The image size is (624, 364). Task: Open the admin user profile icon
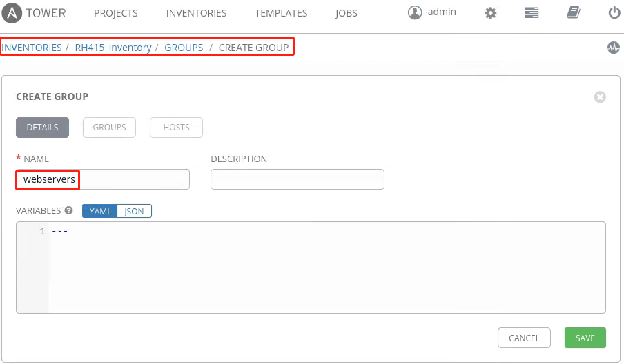point(415,12)
